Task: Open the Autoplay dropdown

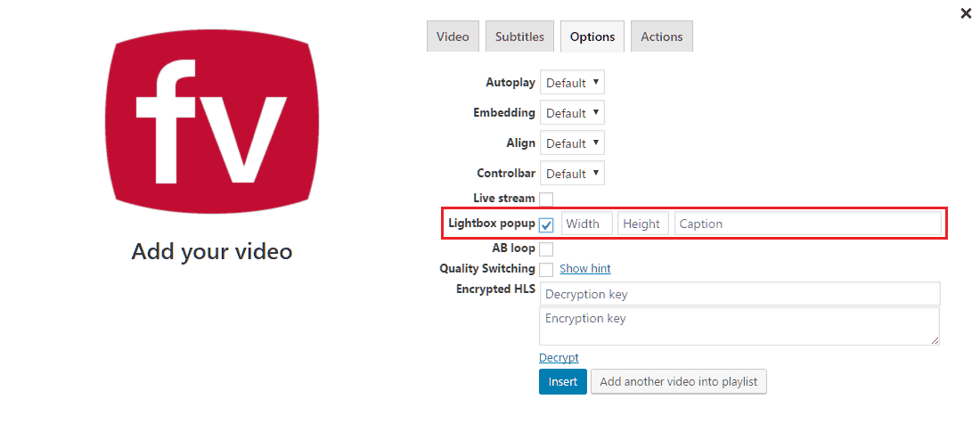Action: click(572, 83)
